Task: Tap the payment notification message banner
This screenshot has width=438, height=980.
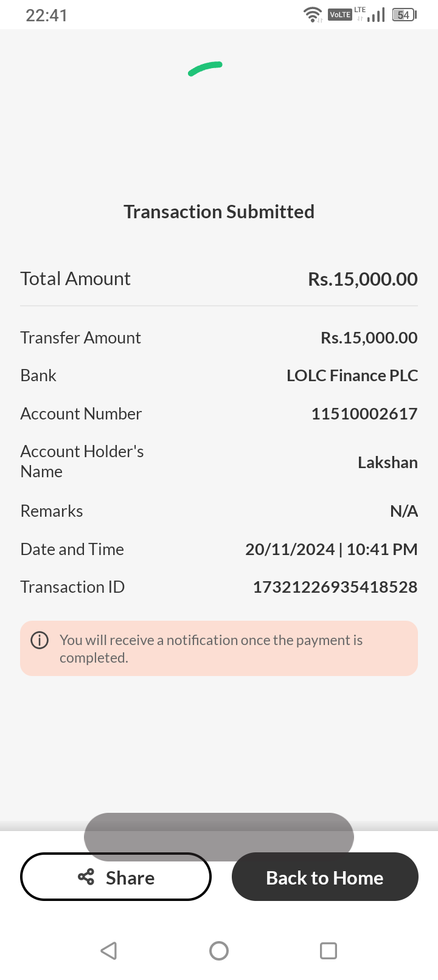Action: (219, 648)
